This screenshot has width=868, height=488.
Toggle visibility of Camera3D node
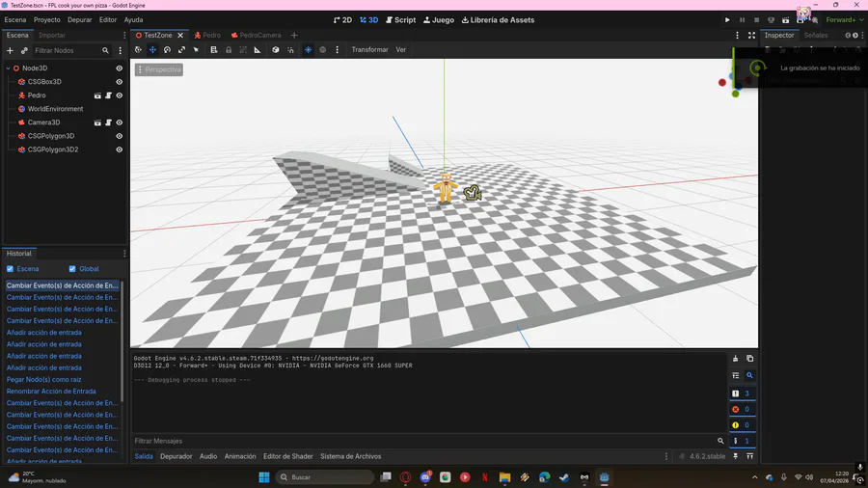pyautogui.click(x=119, y=122)
